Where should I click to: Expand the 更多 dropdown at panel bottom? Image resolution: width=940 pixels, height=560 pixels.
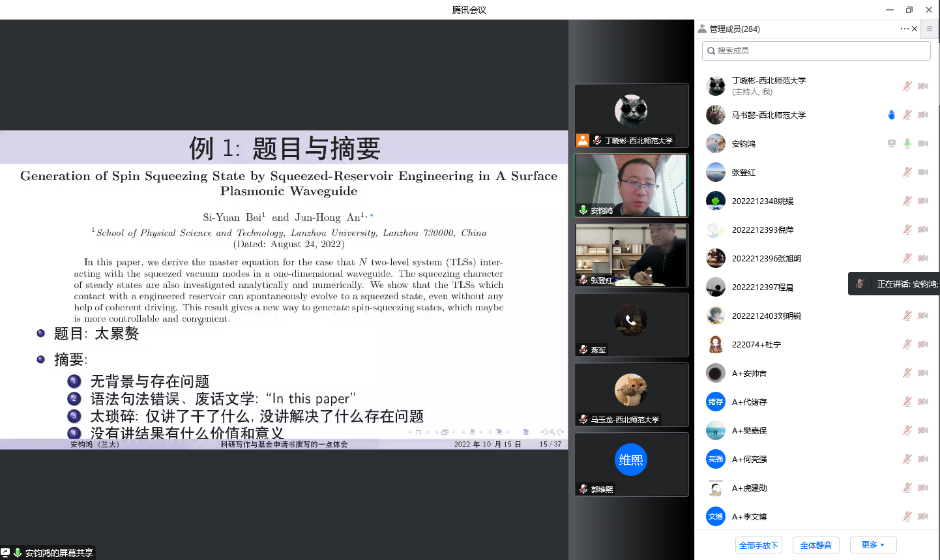[x=873, y=545]
